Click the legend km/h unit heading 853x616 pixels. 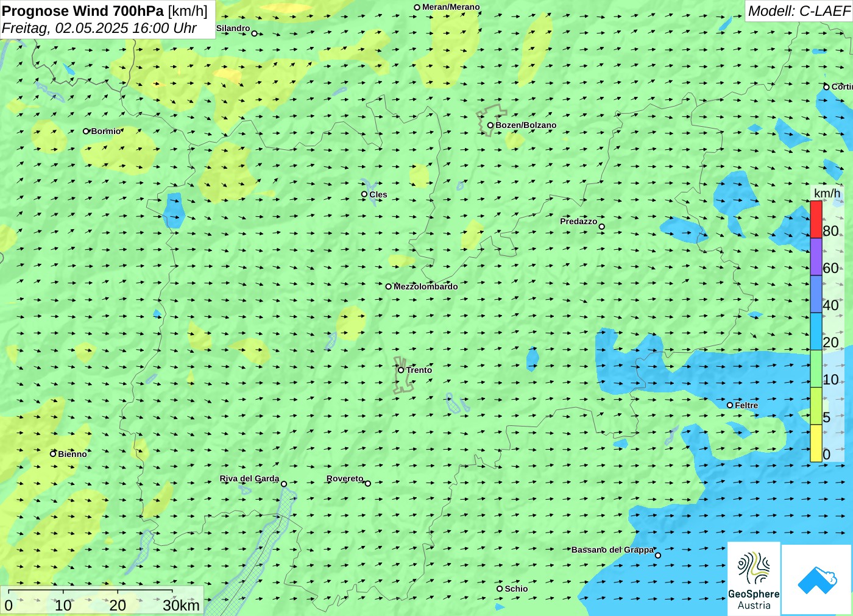pos(827,193)
